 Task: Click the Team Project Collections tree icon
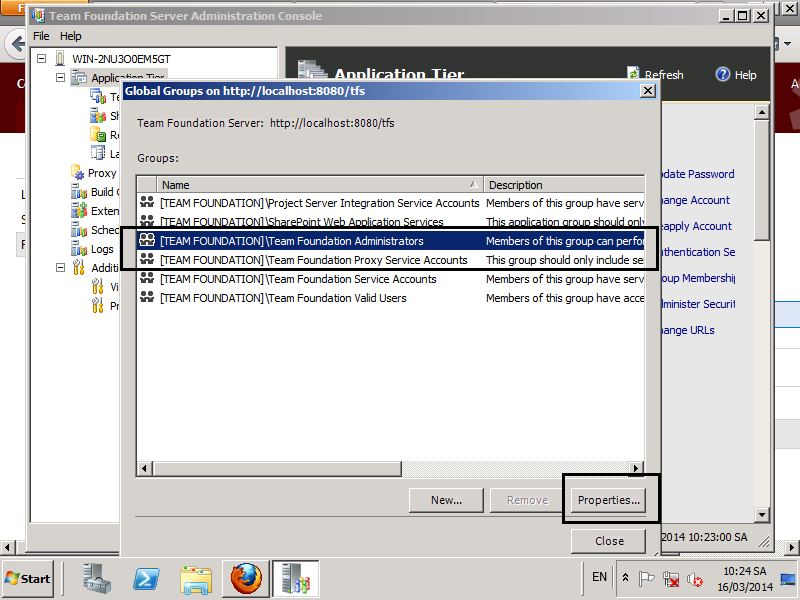(98, 96)
